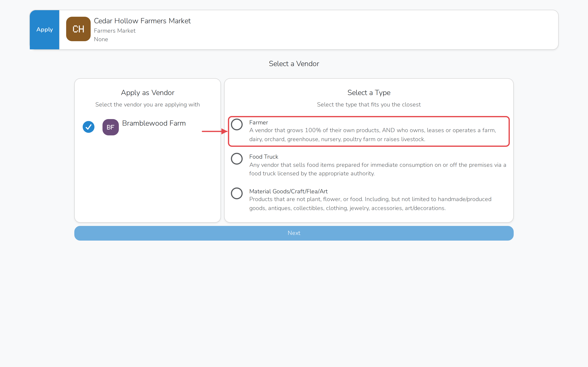Click the Next button
588x367 pixels.
[x=294, y=233]
